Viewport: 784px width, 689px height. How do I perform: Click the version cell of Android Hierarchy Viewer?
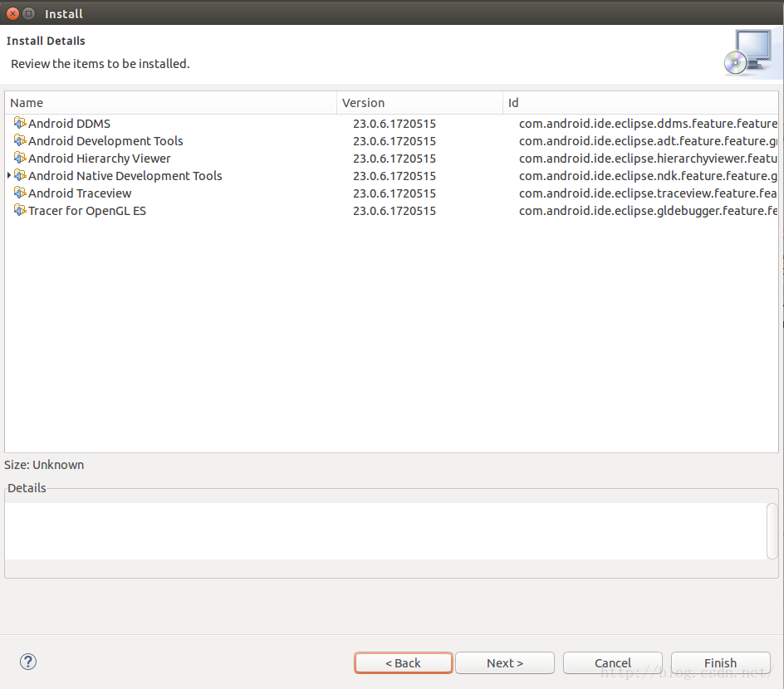coord(394,159)
